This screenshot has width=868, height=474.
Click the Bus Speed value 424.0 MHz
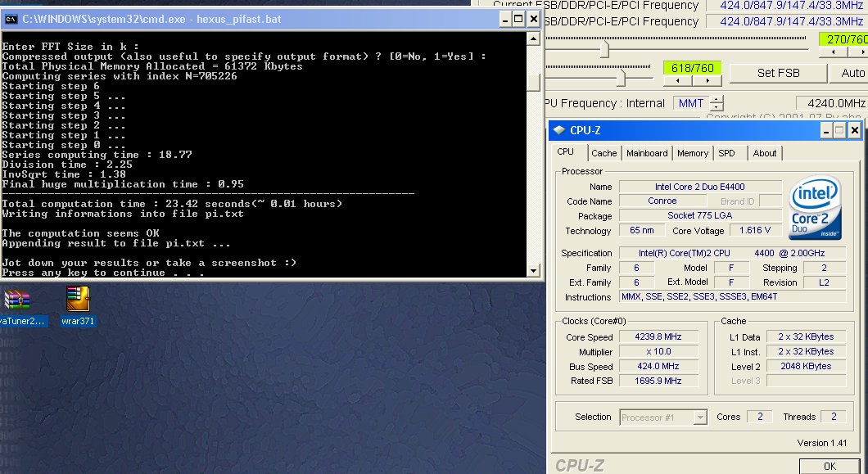(658, 366)
